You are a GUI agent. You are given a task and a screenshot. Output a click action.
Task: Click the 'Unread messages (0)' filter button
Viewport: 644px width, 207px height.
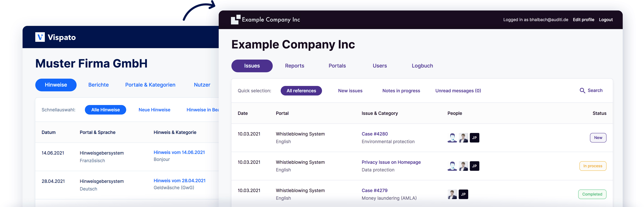[x=457, y=90]
